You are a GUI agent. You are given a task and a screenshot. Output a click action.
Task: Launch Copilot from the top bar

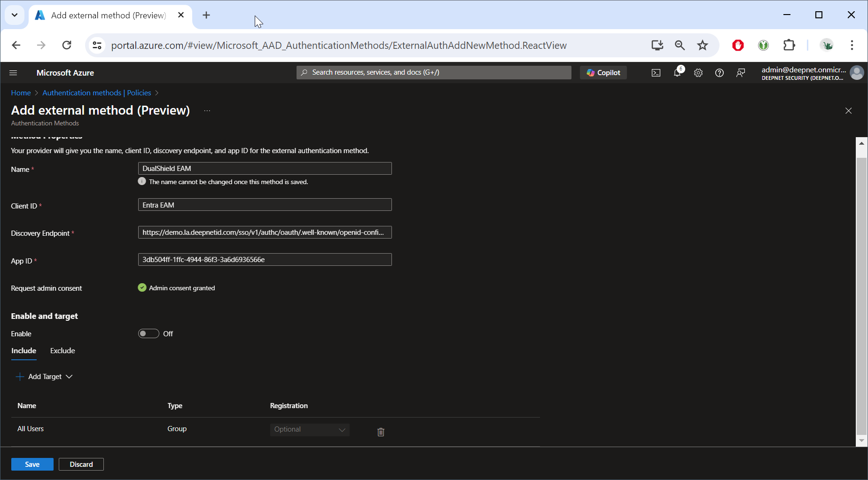coord(603,73)
